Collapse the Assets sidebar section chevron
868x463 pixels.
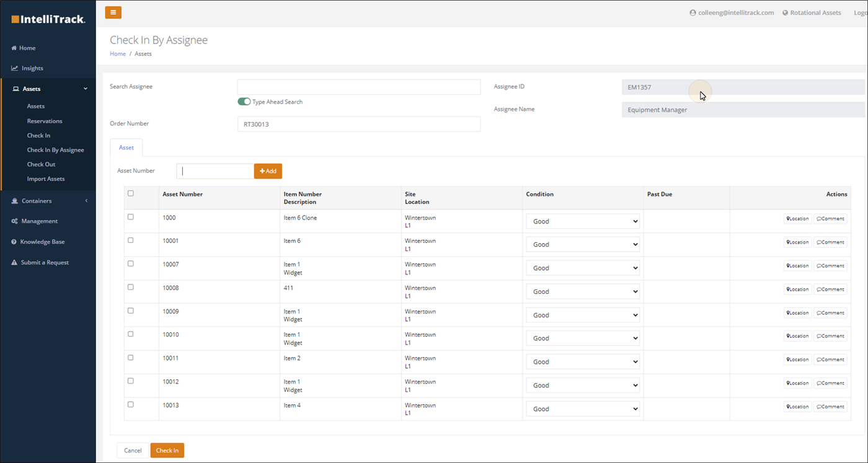pyautogui.click(x=86, y=89)
